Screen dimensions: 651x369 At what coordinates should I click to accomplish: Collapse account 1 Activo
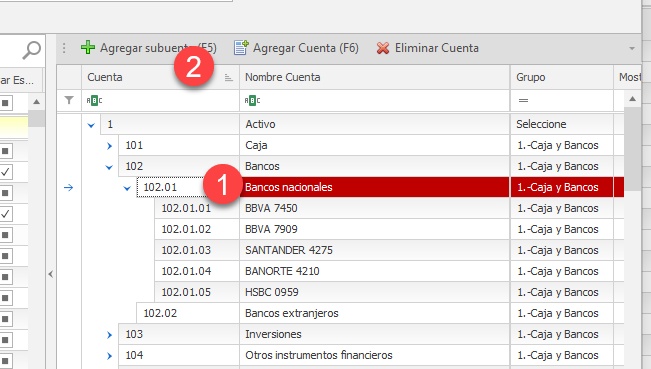(91, 125)
